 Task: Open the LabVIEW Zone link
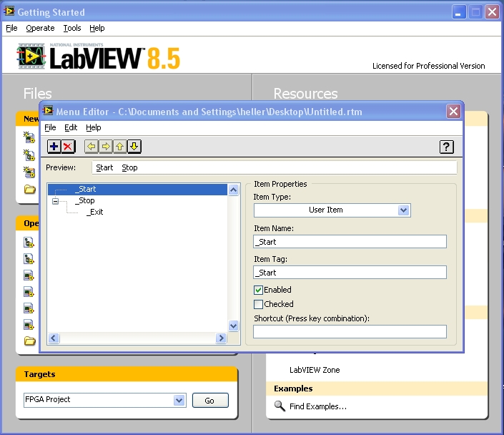pos(315,370)
